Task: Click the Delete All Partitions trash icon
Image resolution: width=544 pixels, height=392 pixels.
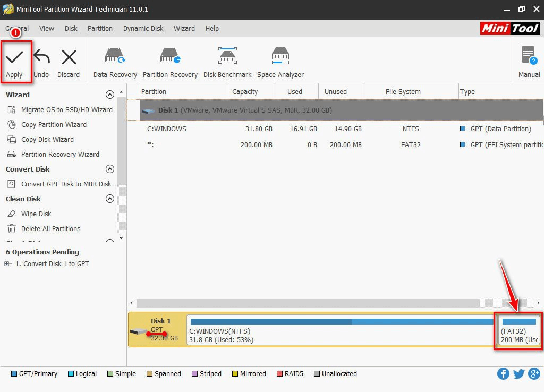Action: (x=12, y=228)
